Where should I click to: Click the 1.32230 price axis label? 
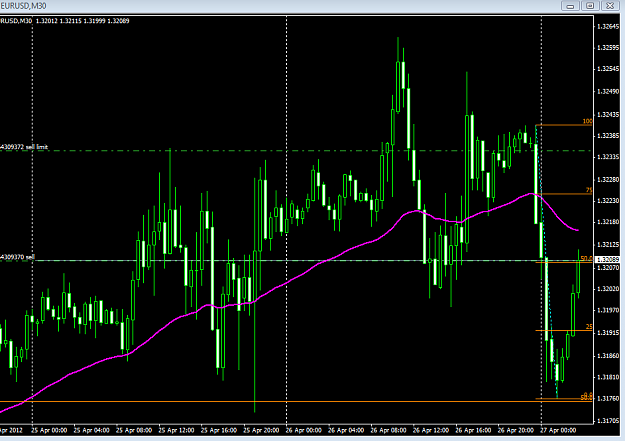click(x=608, y=201)
